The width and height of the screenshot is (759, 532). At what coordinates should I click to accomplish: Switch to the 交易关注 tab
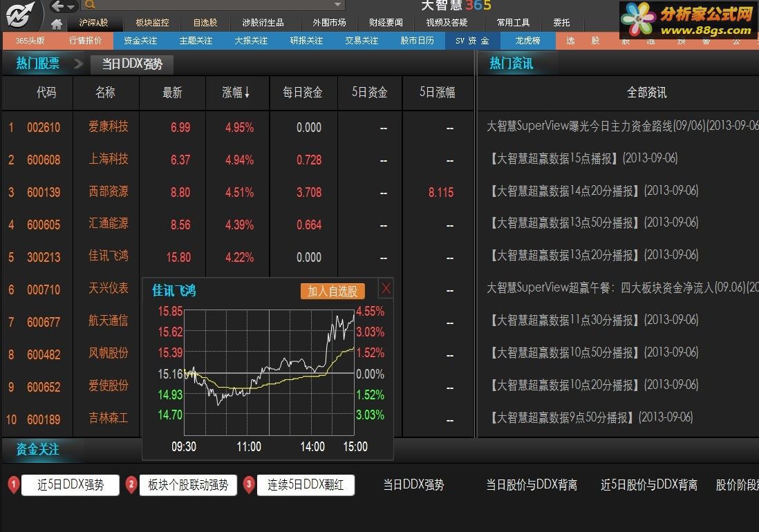[362, 41]
